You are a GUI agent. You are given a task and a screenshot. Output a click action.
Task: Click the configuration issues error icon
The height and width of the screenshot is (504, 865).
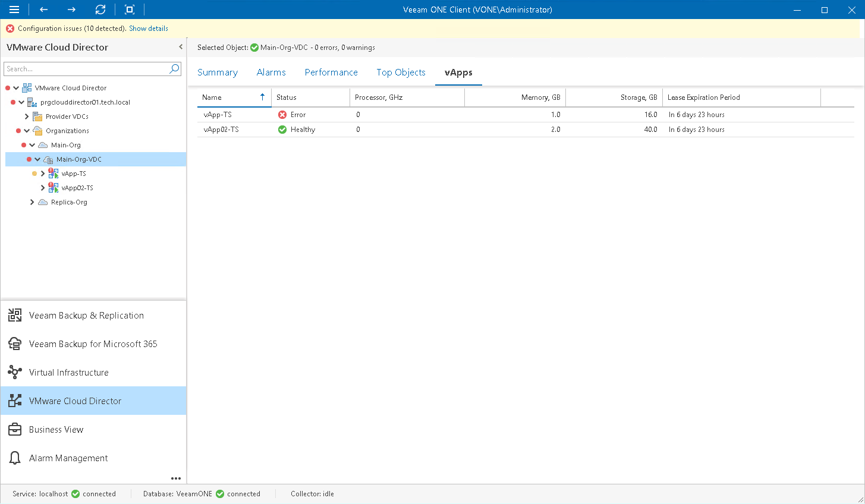coord(10,29)
